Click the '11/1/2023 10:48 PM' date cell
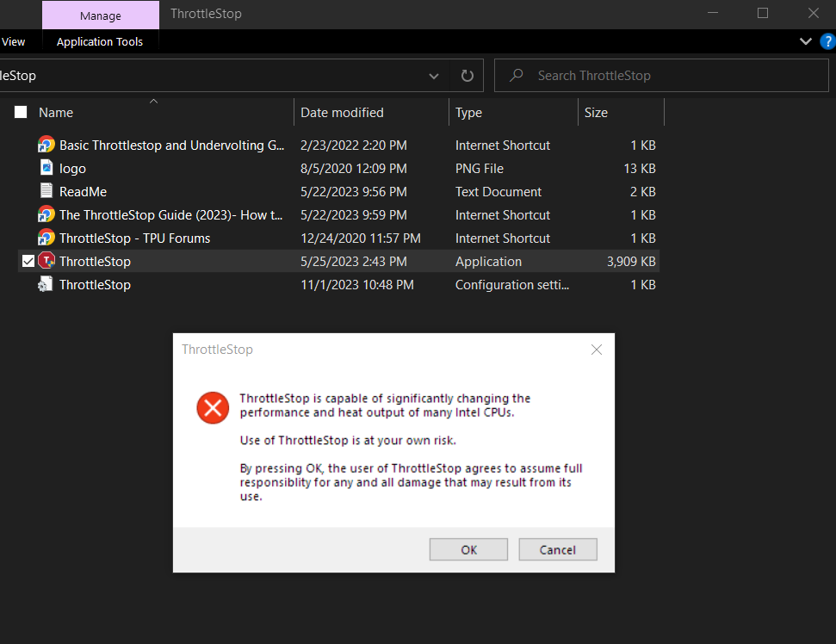Image resolution: width=836 pixels, height=644 pixels. (x=356, y=285)
